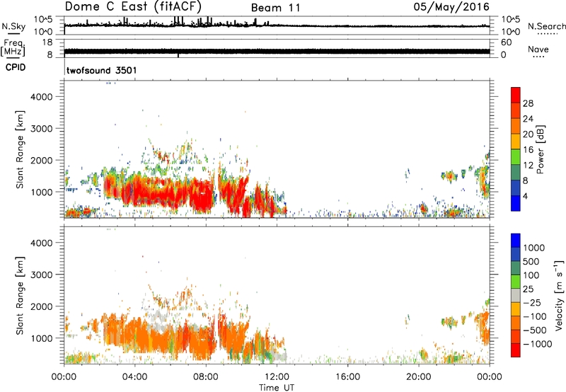The height and width of the screenshot is (392, 566).
Task: Pick the blue top segment of velocity color bar
Action: 516,241
